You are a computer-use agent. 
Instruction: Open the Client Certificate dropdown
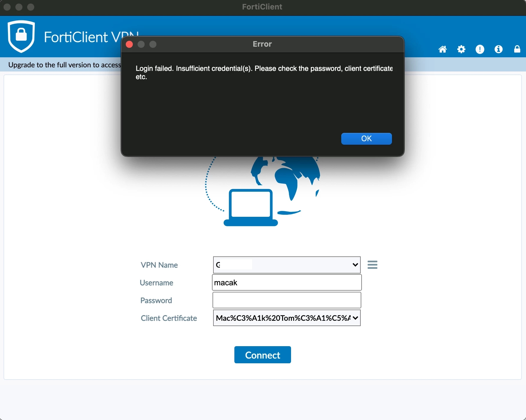coord(287,318)
